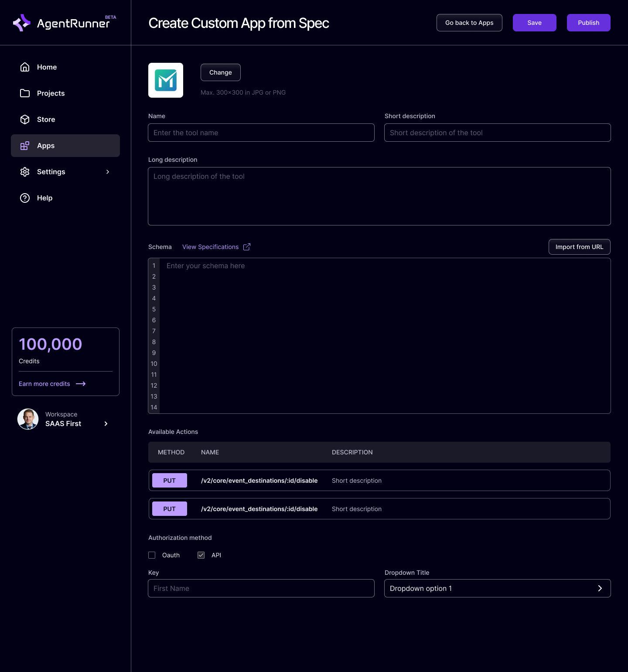This screenshot has height=672, width=628.
Task: Open the Home section in sidebar
Action: pos(47,67)
